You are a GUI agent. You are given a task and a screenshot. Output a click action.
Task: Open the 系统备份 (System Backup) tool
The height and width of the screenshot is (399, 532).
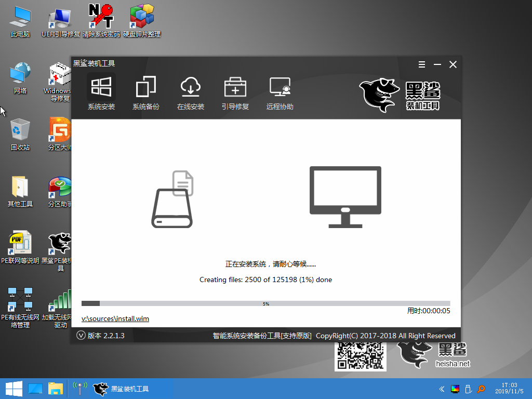tap(146, 92)
